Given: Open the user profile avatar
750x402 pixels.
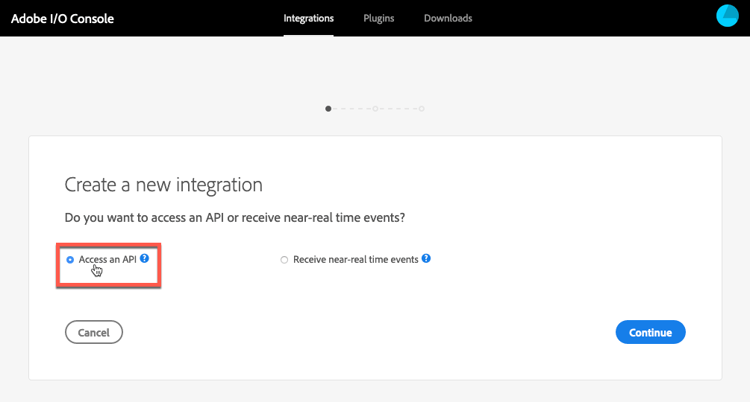Looking at the screenshot, I should point(727,16).
